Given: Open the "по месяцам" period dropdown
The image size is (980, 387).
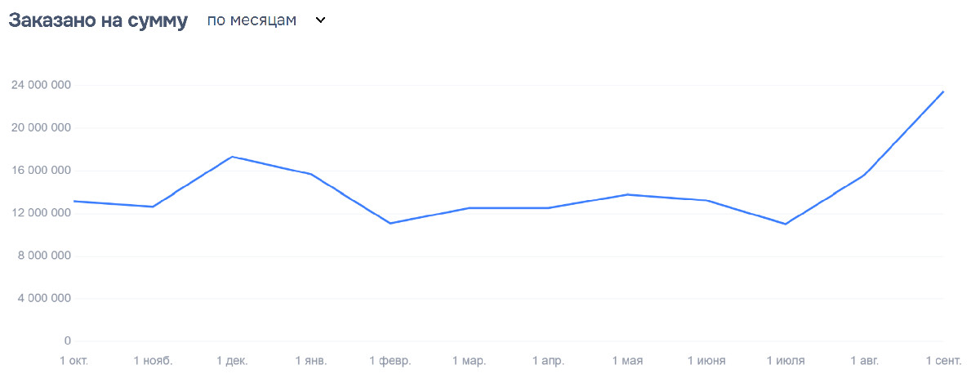Looking at the screenshot, I should [252, 20].
